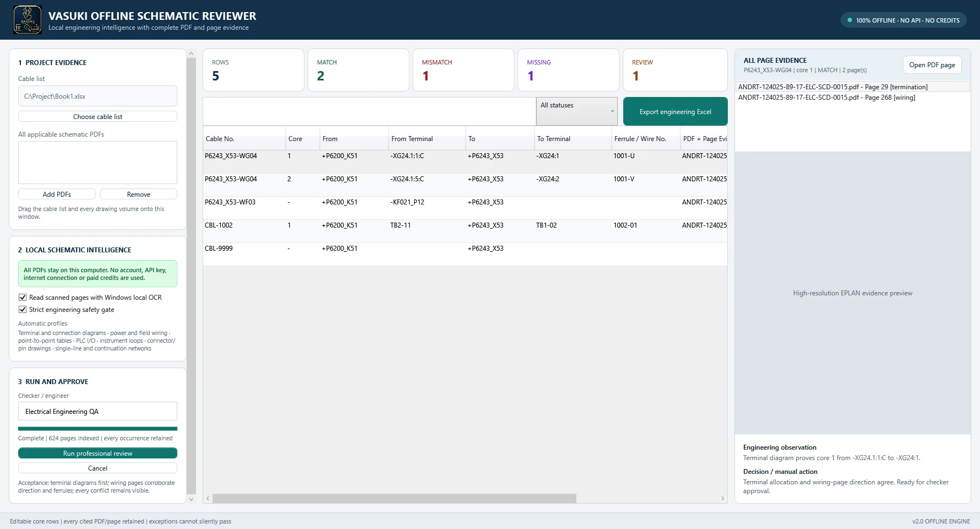The image size is (980, 529).
Task: Open the All statuses filter dropdown
Action: [577, 111]
